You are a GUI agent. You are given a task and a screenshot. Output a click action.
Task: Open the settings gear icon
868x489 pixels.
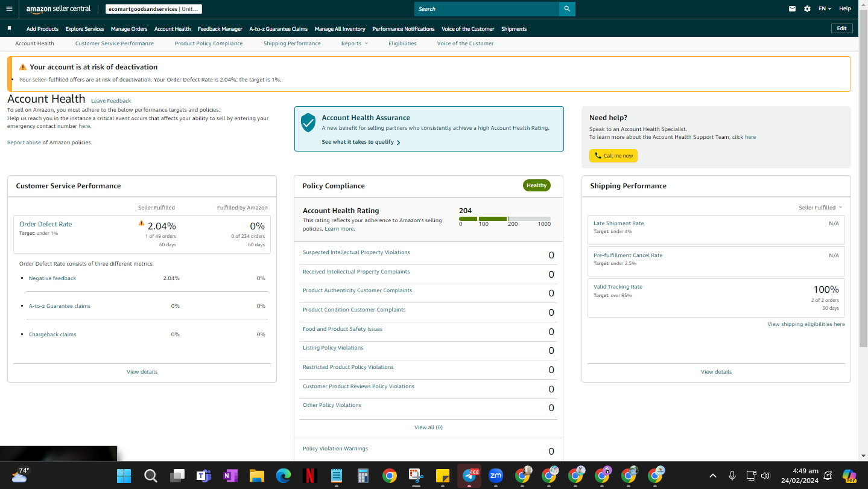pos(808,9)
